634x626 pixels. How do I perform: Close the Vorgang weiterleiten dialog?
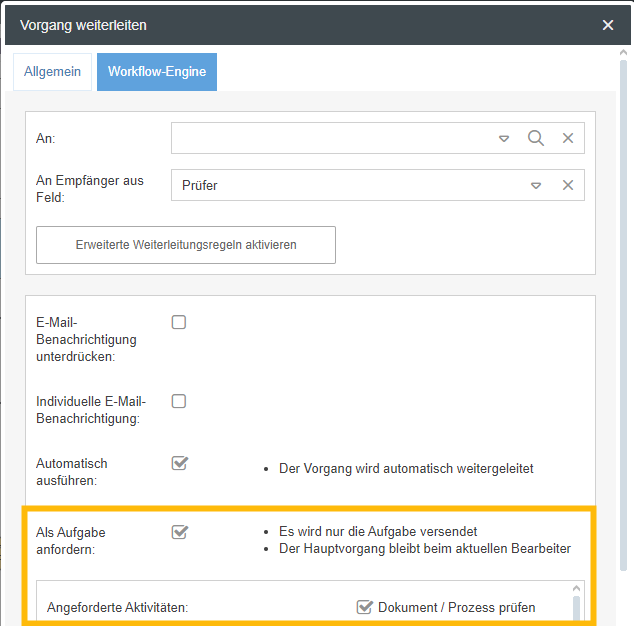point(608,25)
